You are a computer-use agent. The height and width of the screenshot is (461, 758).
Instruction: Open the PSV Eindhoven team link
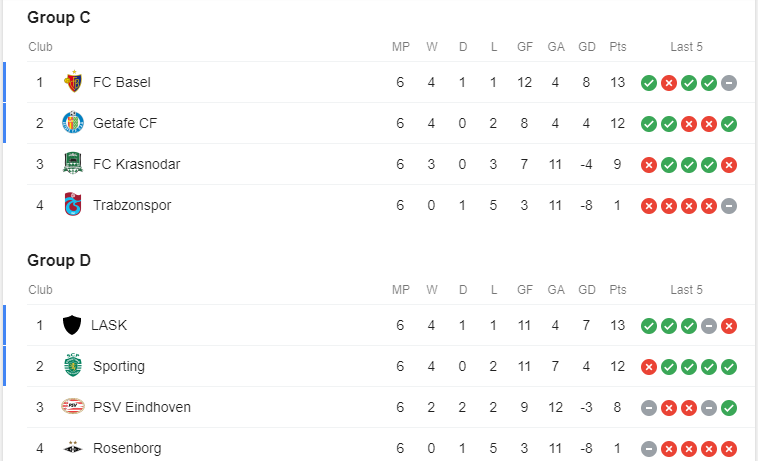pos(142,407)
